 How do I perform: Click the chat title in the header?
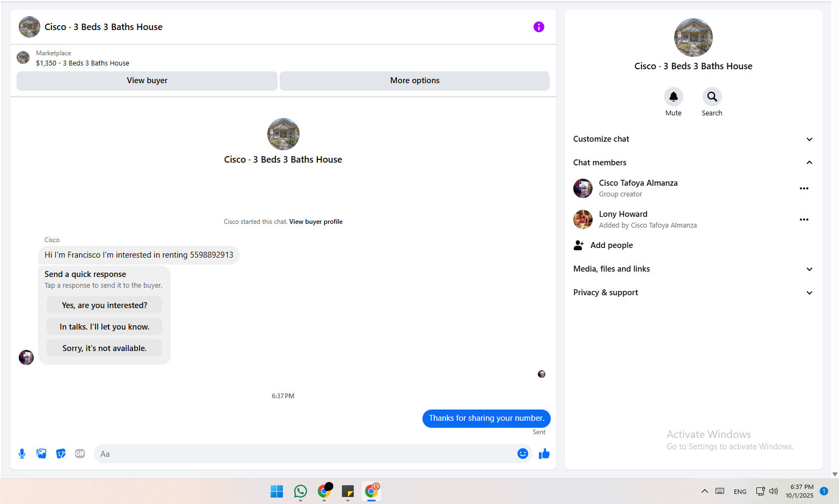coord(104,27)
